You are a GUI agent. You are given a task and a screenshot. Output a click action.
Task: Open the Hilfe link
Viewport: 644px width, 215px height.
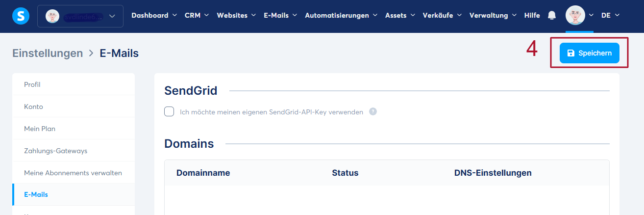532,16
